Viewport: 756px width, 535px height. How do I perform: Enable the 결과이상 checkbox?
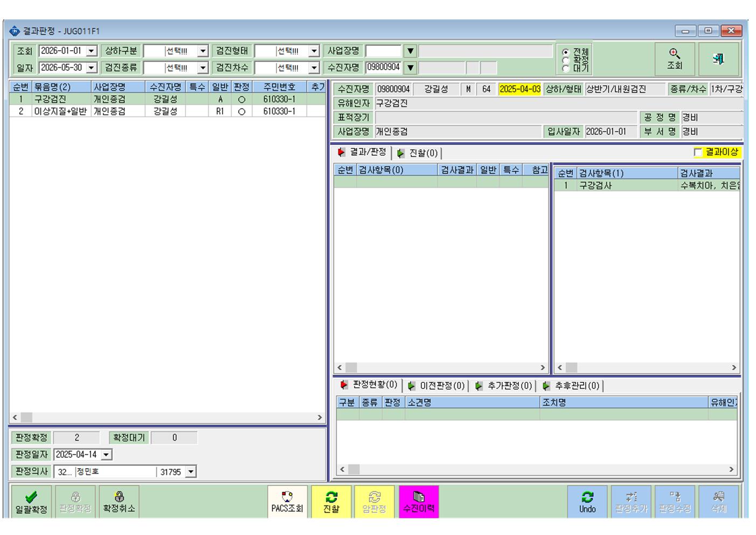(698, 153)
